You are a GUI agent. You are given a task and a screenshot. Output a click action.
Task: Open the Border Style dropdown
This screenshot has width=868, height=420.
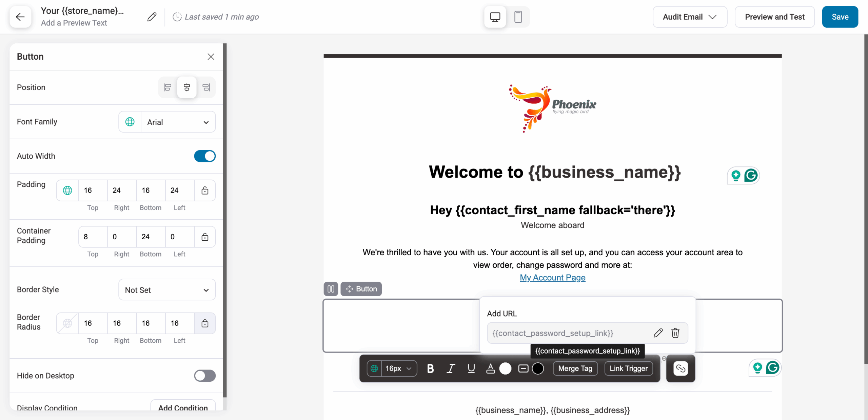[167, 290]
